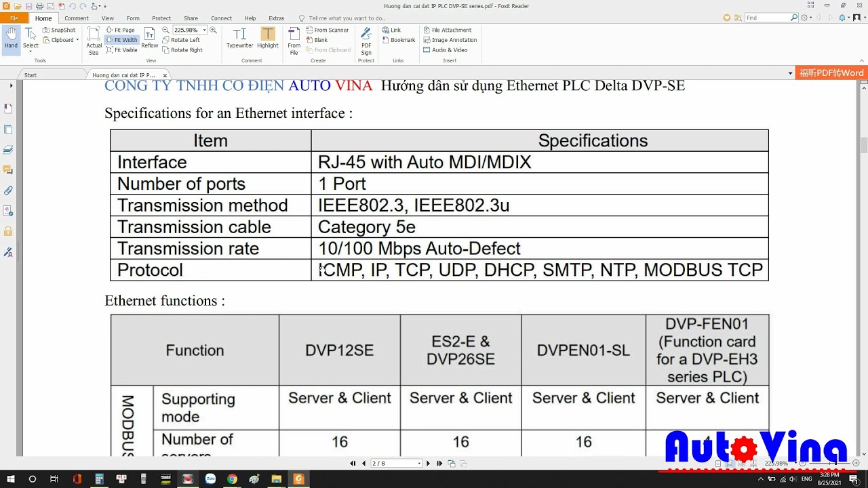Switch to the Comment ribbon tab

(x=77, y=18)
